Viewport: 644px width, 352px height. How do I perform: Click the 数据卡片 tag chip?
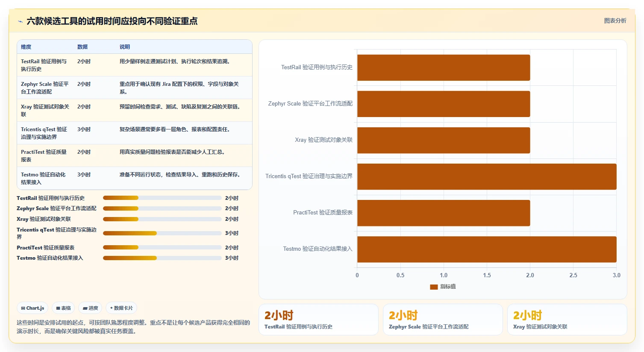click(121, 308)
